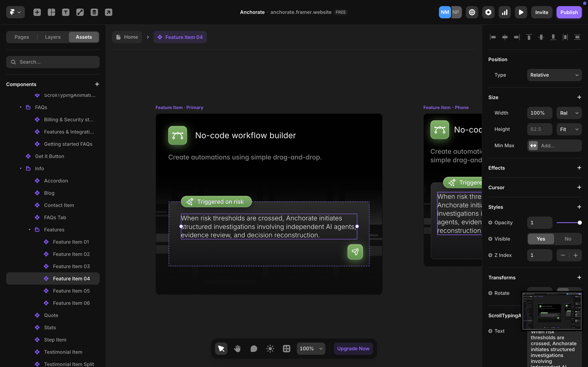The height and width of the screenshot is (367, 588).
Task: Open the Position Type dropdown
Action: click(x=554, y=75)
